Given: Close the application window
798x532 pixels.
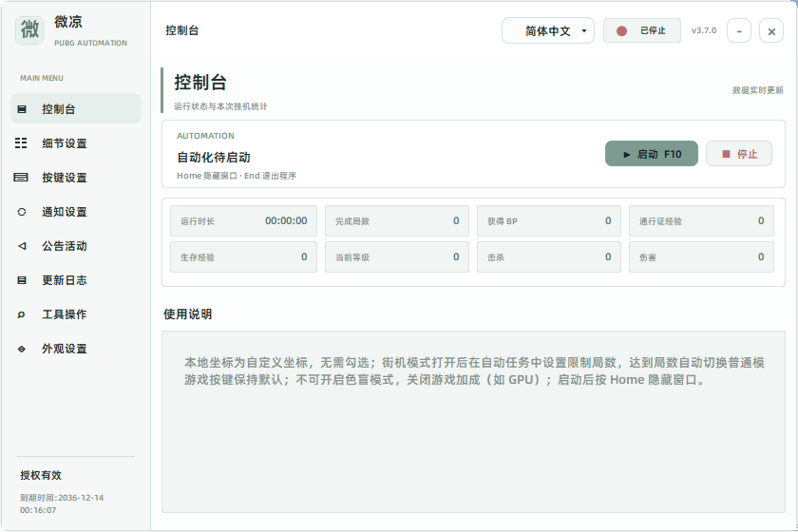Looking at the screenshot, I should 771,31.
